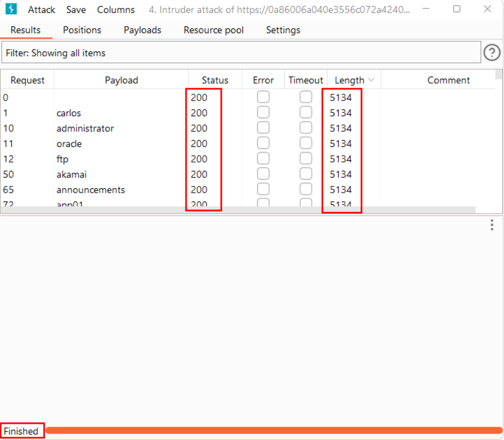Switch to the Results tab
Image resolution: width=504 pixels, height=440 pixels.
(25, 30)
